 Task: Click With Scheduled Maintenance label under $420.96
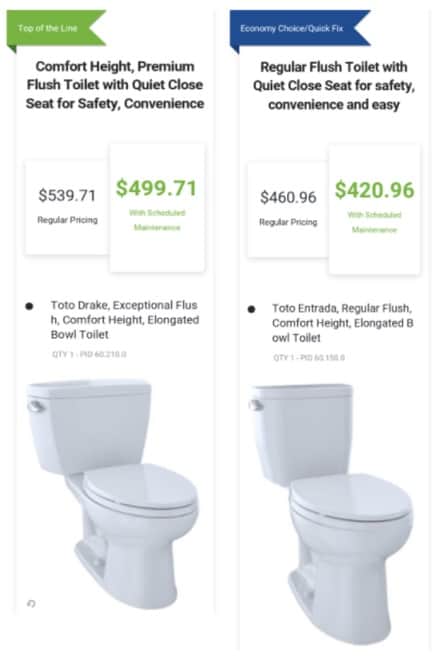tap(374, 222)
